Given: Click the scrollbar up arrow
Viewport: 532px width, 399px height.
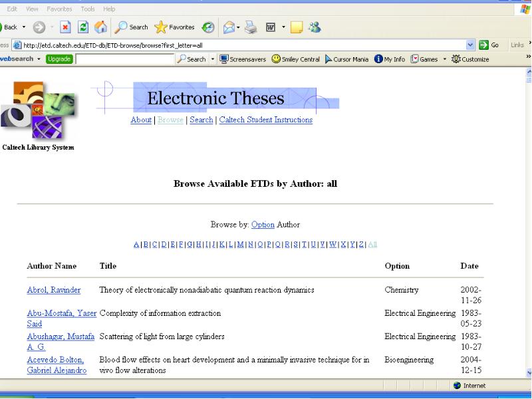Looking at the screenshot, I should point(529,72).
